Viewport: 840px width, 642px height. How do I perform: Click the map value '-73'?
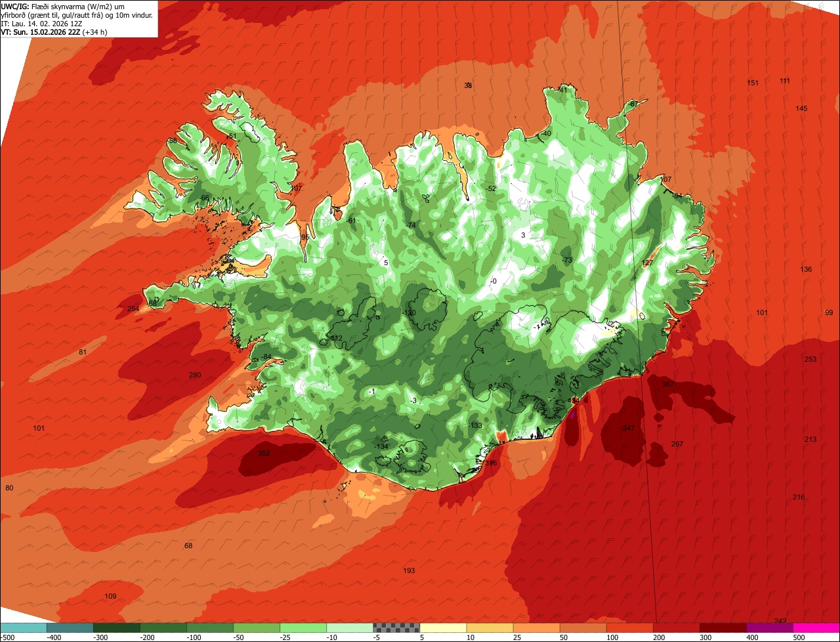pos(567,260)
